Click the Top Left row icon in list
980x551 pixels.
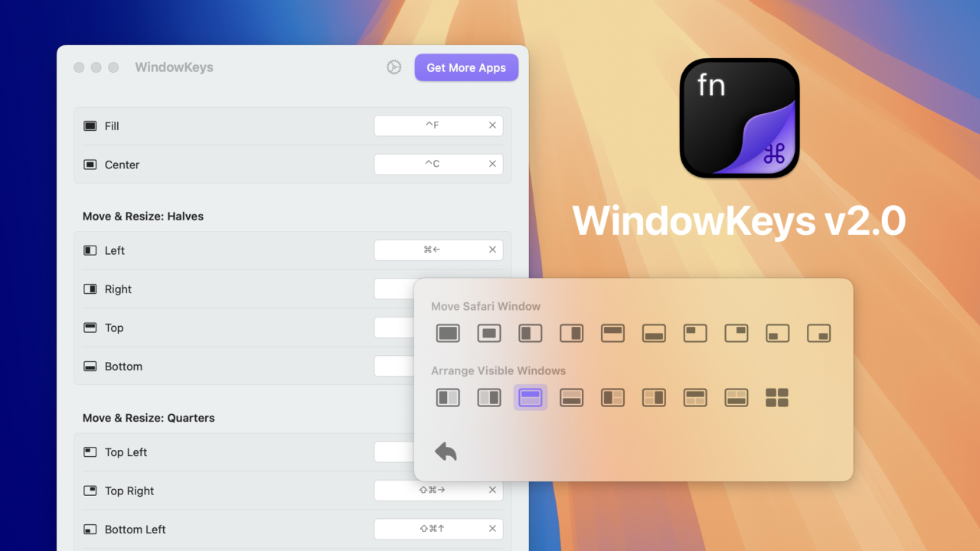(90, 452)
